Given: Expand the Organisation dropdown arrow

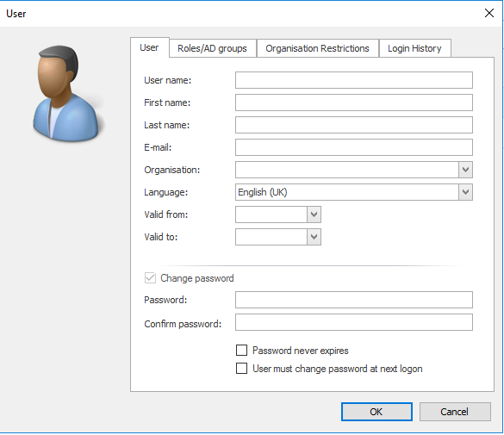Looking at the screenshot, I should 465,170.
